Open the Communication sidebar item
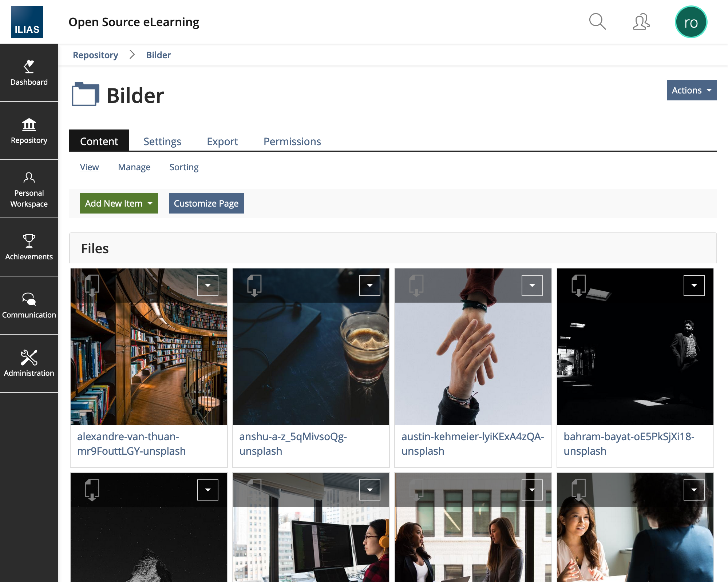This screenshot has width=728, height=582. tap(29, 305)
